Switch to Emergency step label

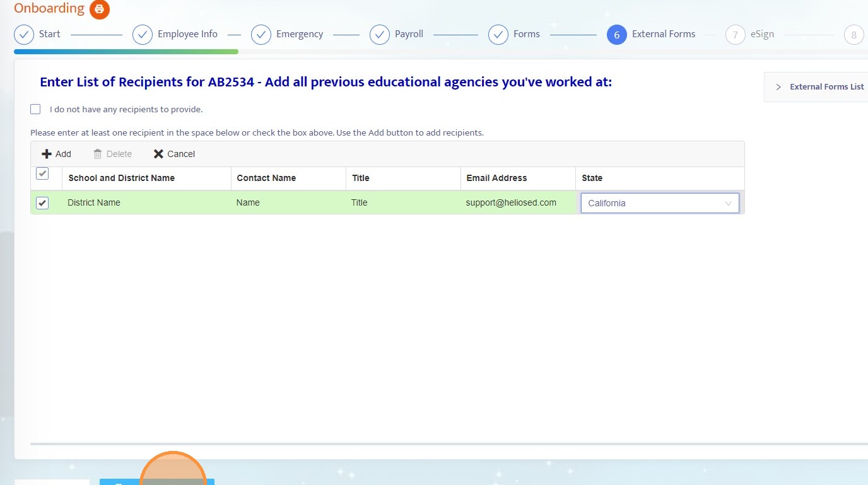(x=300, y=34)
